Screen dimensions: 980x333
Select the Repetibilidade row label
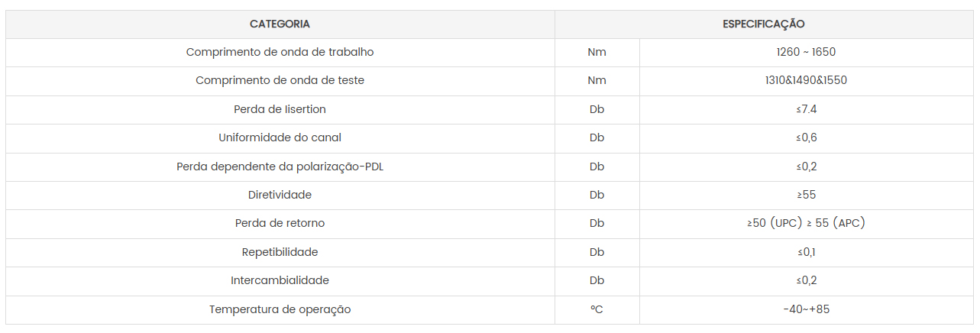(280, 252)
